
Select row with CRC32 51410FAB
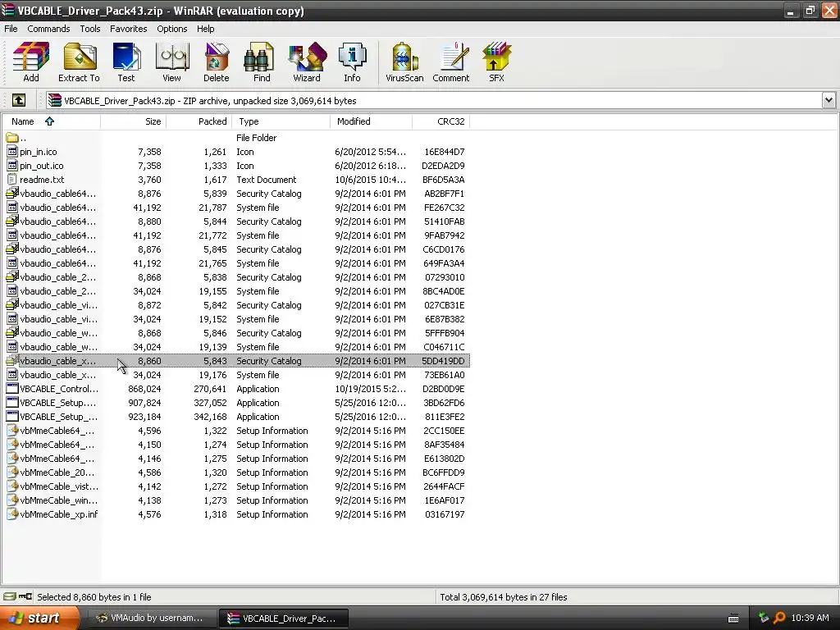235,221
